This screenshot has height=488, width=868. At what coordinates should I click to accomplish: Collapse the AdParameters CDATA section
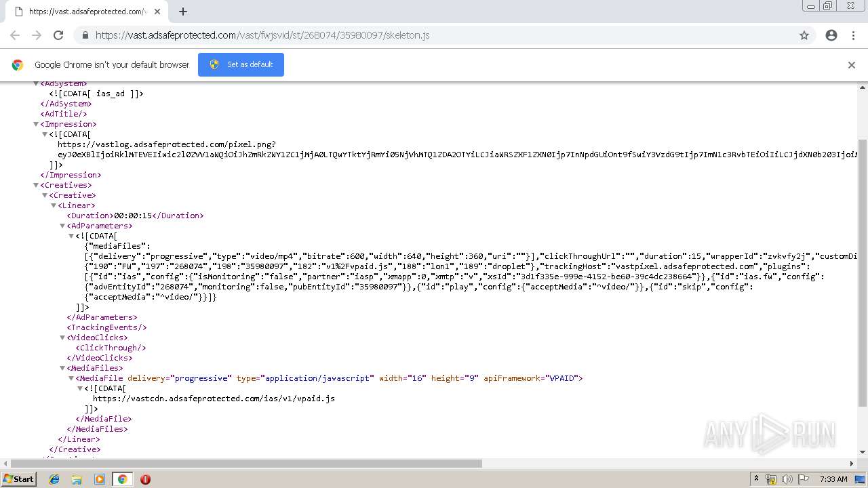(x=71, y=236)
